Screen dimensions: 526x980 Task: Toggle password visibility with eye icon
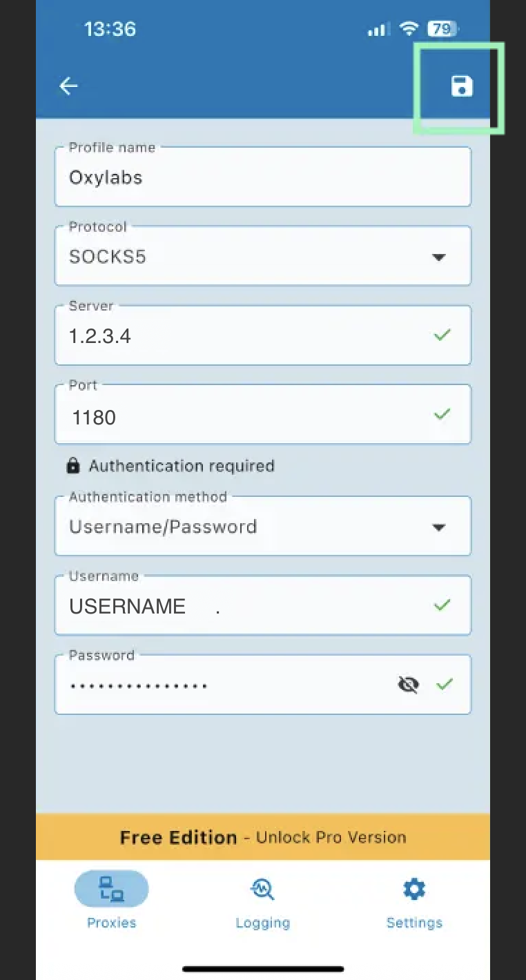pyautogui.click(x=409, y=685)
